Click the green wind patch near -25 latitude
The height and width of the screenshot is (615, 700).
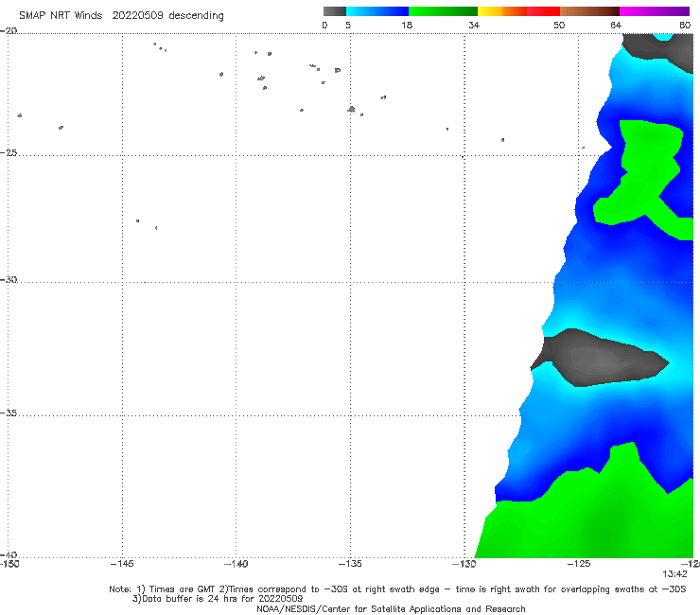coord(645,174)
